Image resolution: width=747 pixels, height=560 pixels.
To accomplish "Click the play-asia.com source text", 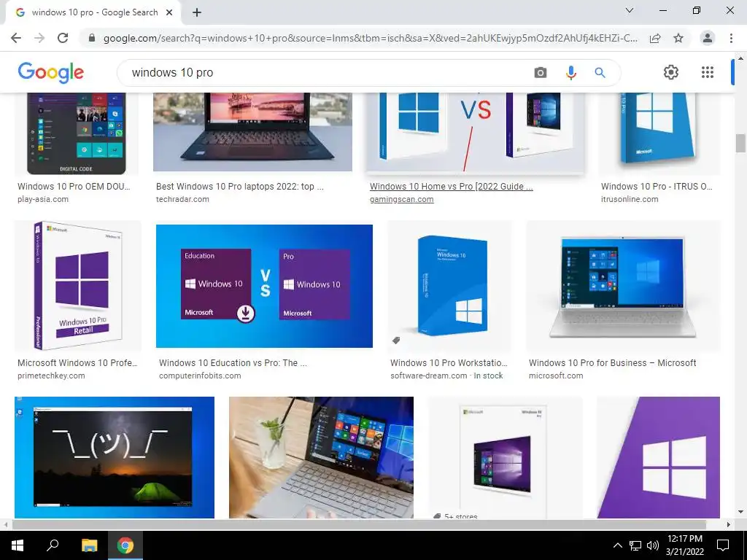I will (x=43, y=200).
